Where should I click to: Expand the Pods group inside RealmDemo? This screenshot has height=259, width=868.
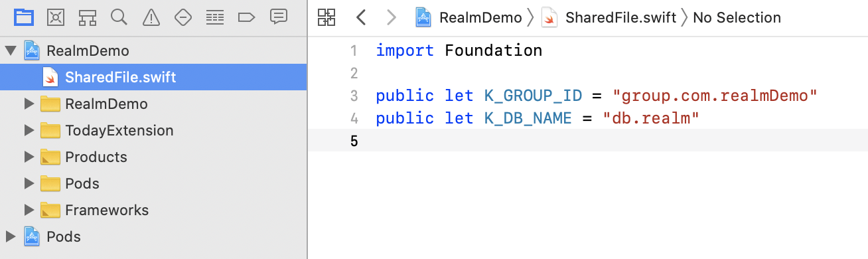click(29, 184)
